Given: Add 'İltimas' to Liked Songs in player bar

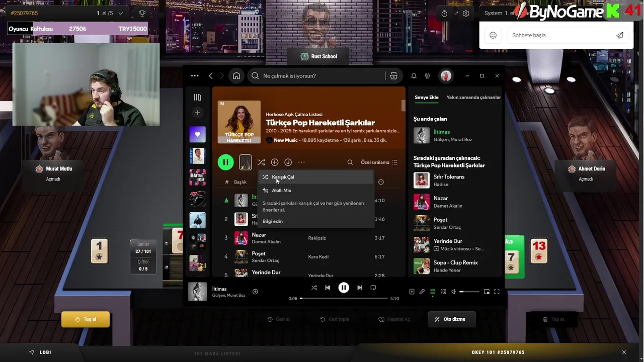Looking at the screenshot, I should click(x=255, y=292).
